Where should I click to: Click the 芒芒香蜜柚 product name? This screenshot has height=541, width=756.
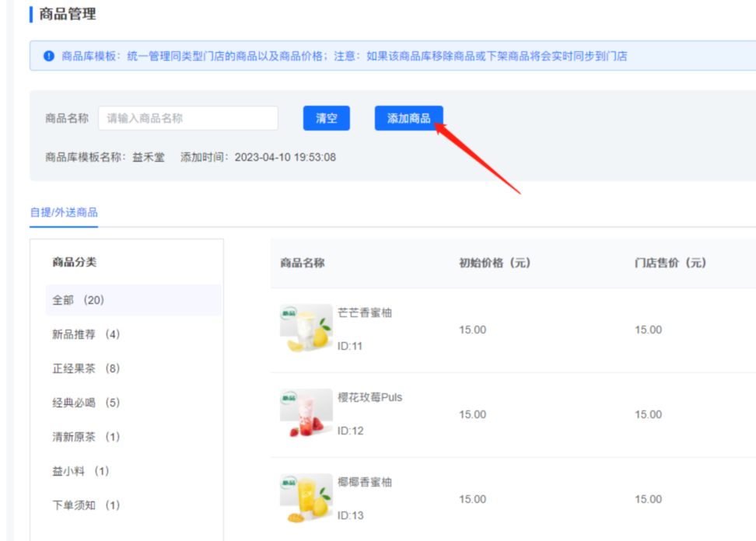click(x=365, y=312)
